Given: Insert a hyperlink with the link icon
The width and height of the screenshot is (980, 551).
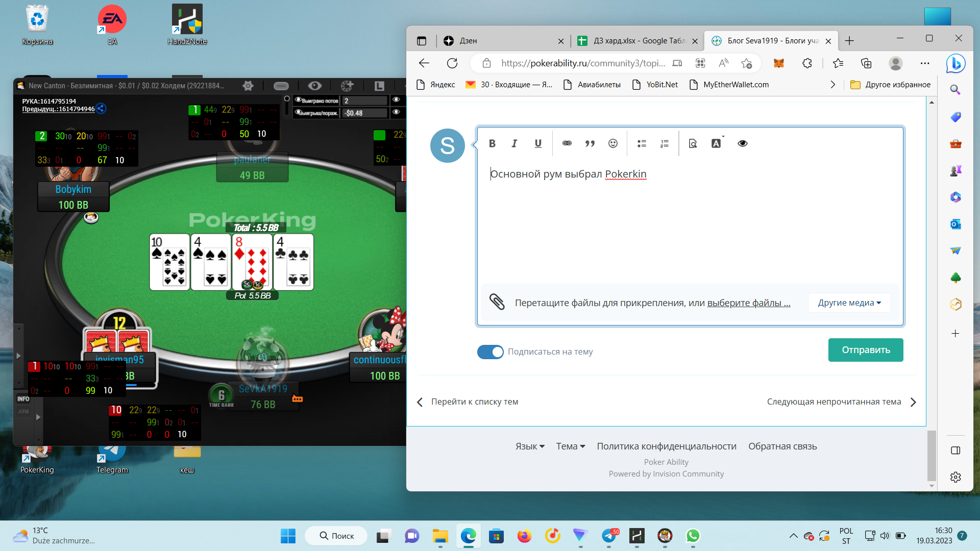Looking at the screenshot, I should point(567,143).
